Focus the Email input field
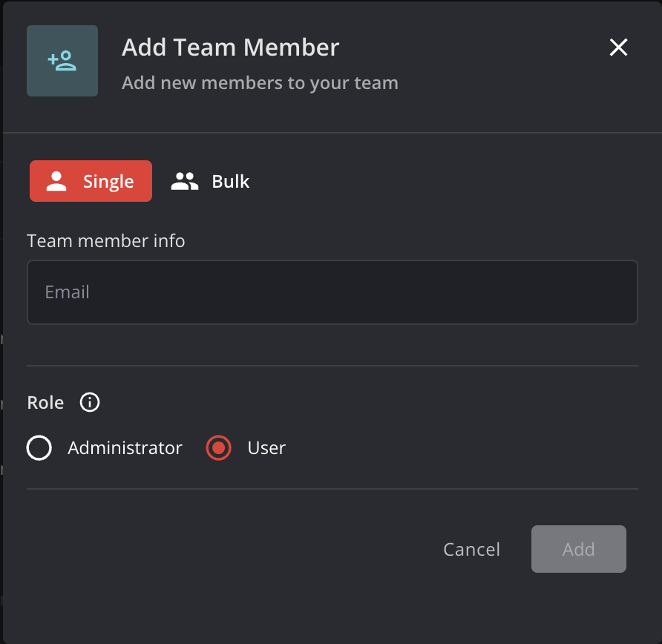 pos(332,292)
